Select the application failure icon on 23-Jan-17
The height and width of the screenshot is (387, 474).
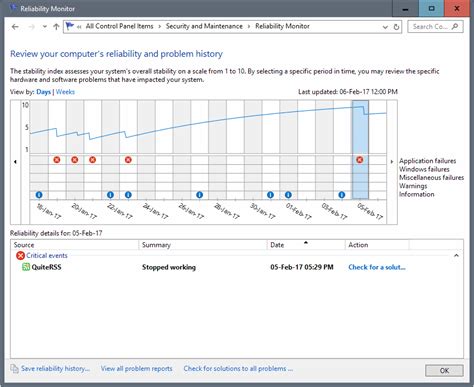point(128,160)
